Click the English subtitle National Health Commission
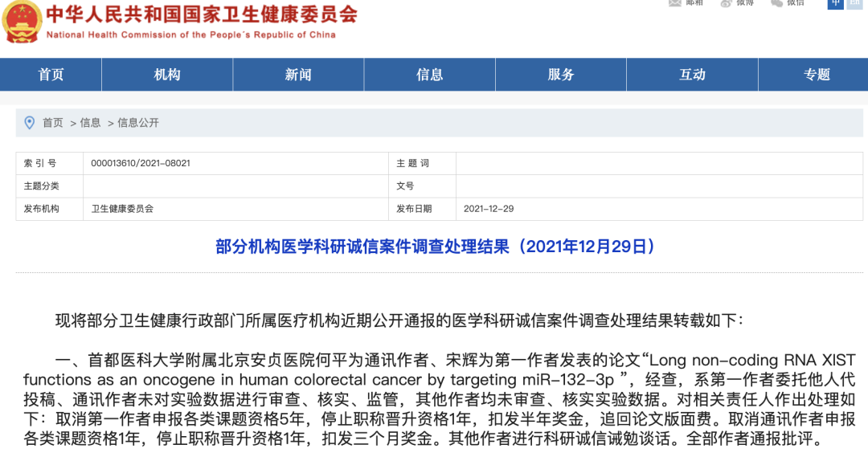The image size is (868, 457). tap(191, 35)
